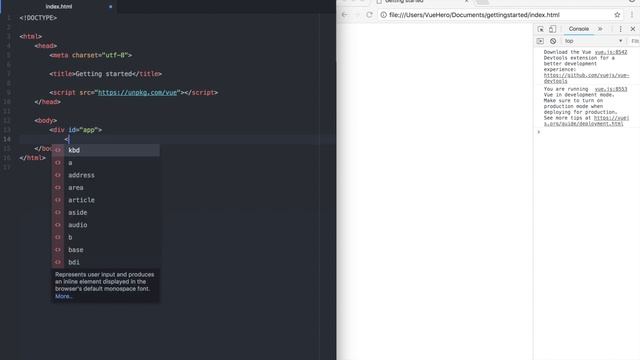The image size is (640, 360).
Task: Show the console sidebar
Action: (540, 41)
